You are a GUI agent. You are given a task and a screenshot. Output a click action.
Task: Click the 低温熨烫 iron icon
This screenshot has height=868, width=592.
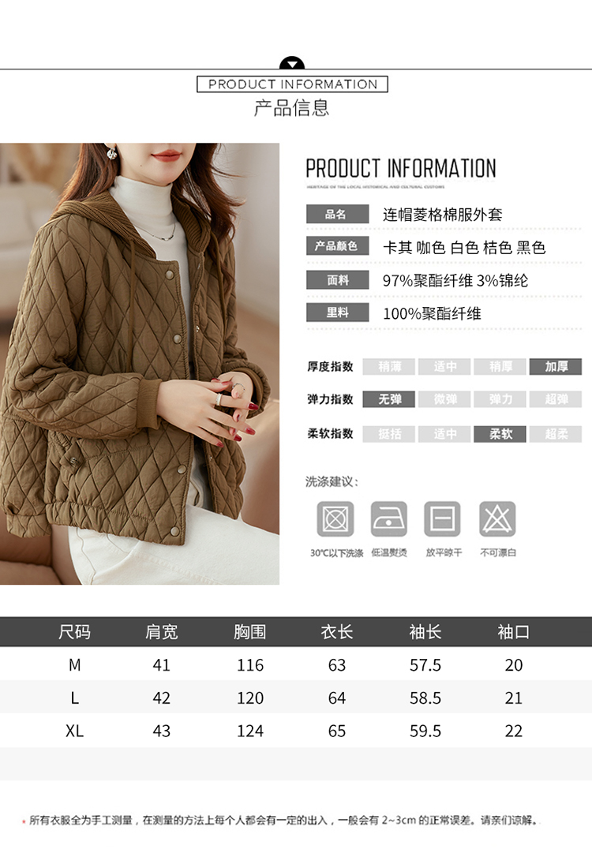click(389, 519)
